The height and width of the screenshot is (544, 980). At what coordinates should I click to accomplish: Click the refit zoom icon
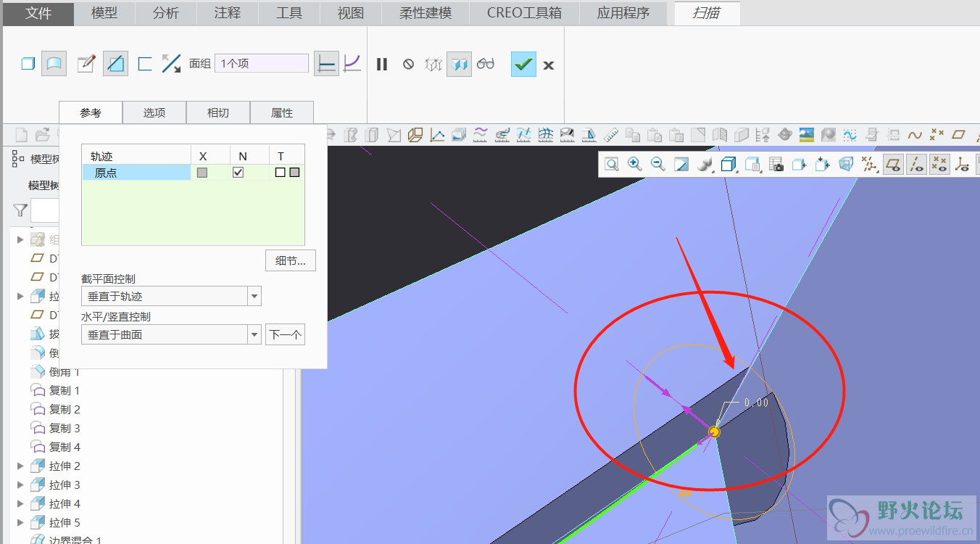point(612,165)
